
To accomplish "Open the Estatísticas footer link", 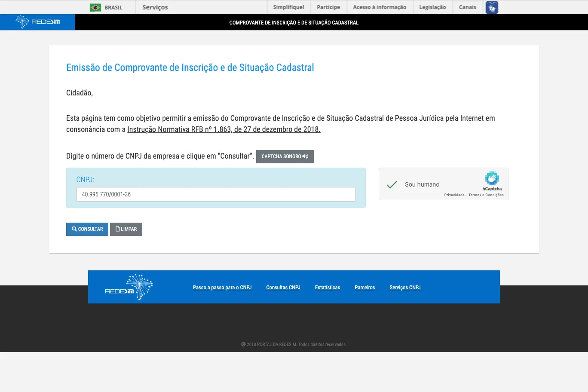I will pyautogui.click(x=327, y=288).
